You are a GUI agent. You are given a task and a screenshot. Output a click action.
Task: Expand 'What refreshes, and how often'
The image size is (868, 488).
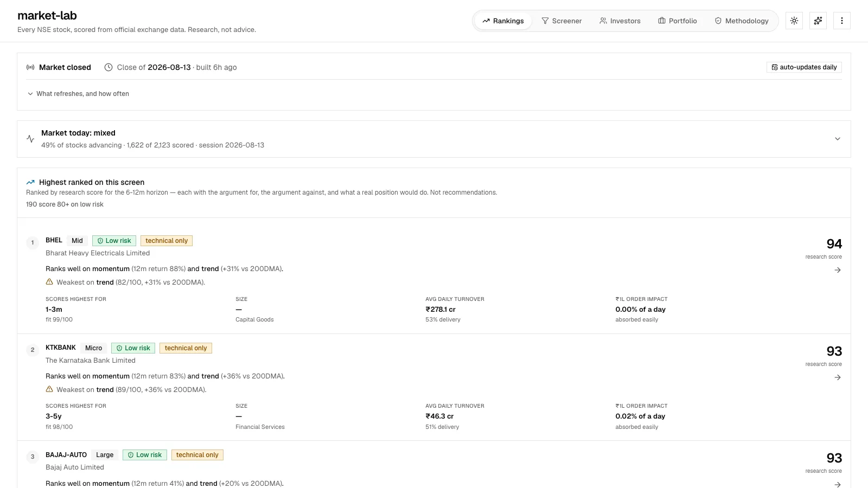[x=78, y=94]
